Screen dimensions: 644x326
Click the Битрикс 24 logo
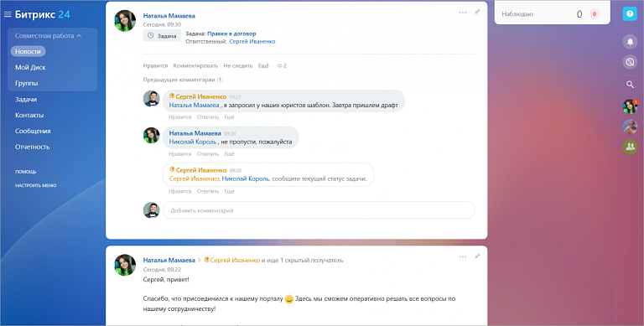click(43, 14)
